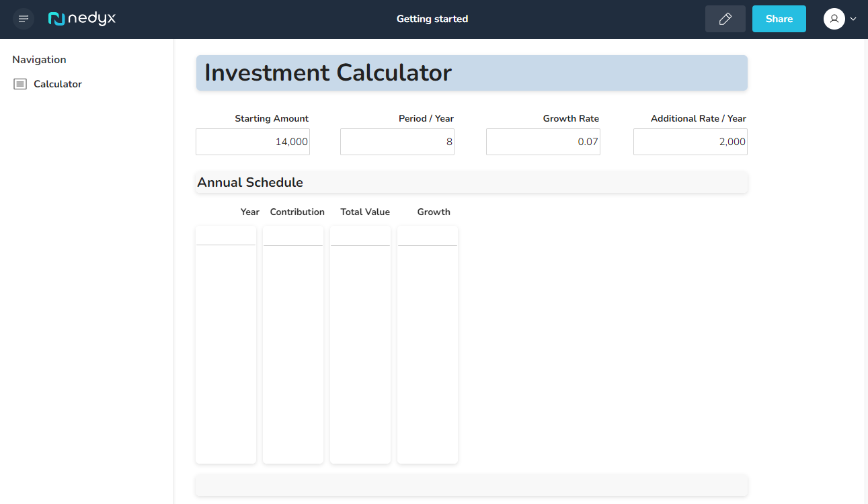Click the Total Value column header
This screenshot has width=868, height=504.
(x=365, y=212)
